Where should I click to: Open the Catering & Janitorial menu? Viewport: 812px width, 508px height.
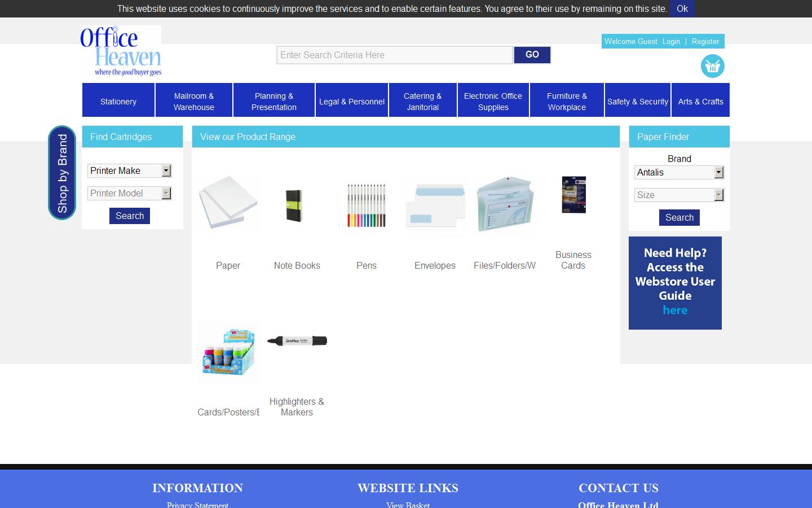[x=422, y=102]
